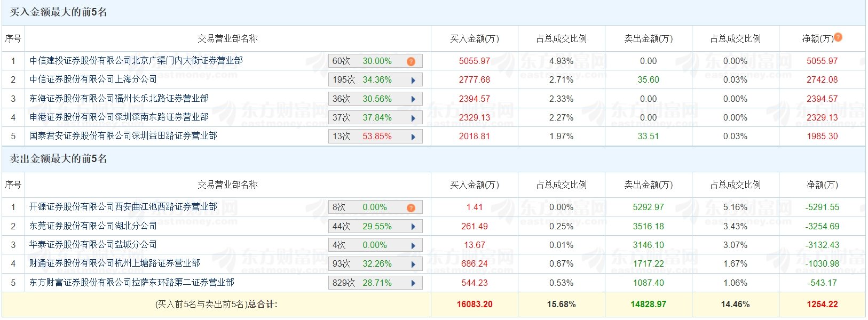Open 东方财富证券拉萨东环路第二证券营业部 link

(x=132, y=283)
